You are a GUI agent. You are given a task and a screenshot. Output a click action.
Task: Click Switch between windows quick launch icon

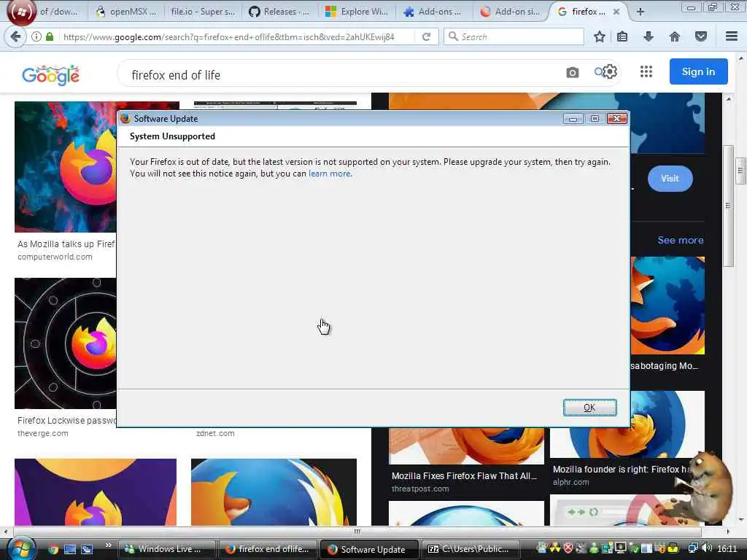87,549
